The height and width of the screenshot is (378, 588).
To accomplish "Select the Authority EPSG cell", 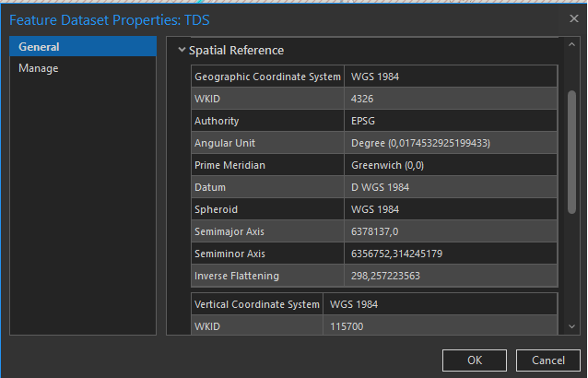I will [363, 121].
